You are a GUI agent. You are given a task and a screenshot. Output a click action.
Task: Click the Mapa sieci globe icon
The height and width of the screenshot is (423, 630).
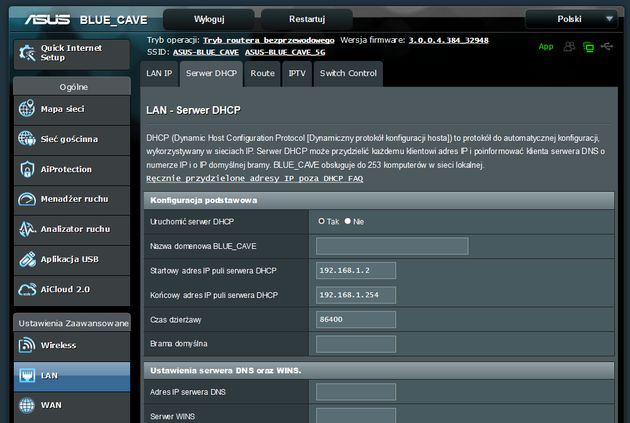27,108
